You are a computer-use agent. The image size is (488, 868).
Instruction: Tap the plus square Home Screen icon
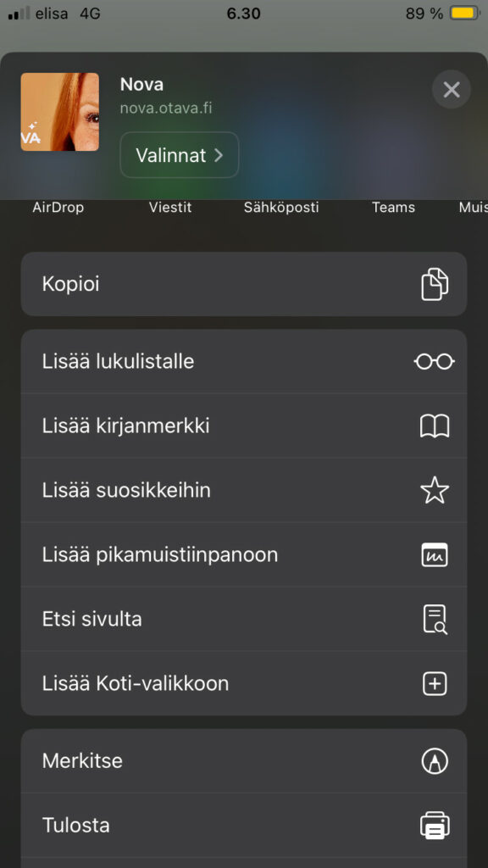pyautogui.click(x=435, y=684)
